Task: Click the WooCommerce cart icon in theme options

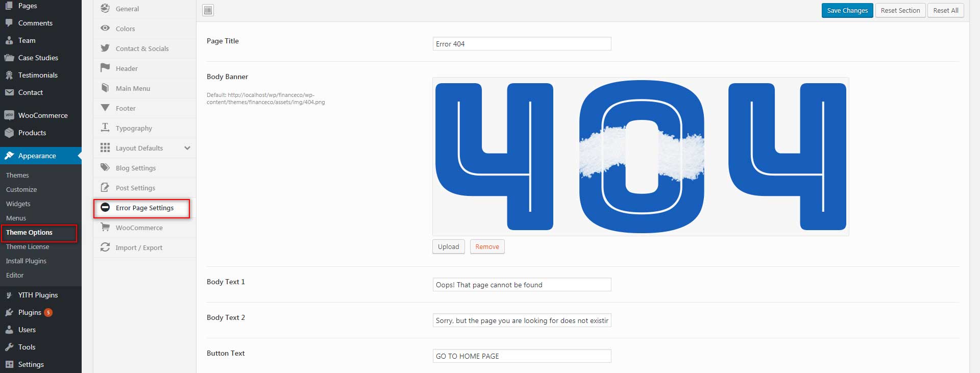Action: (105, 227)
